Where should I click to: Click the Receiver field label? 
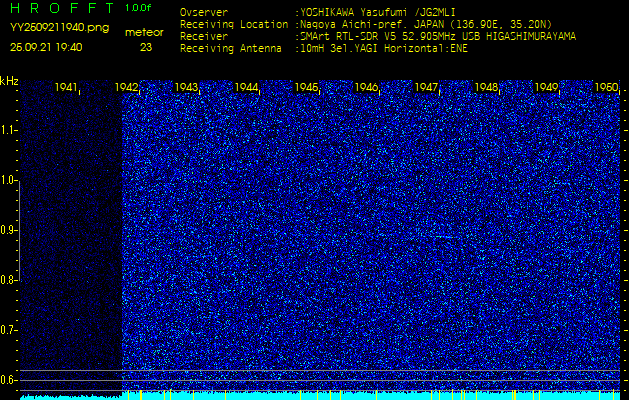point(204,37)
